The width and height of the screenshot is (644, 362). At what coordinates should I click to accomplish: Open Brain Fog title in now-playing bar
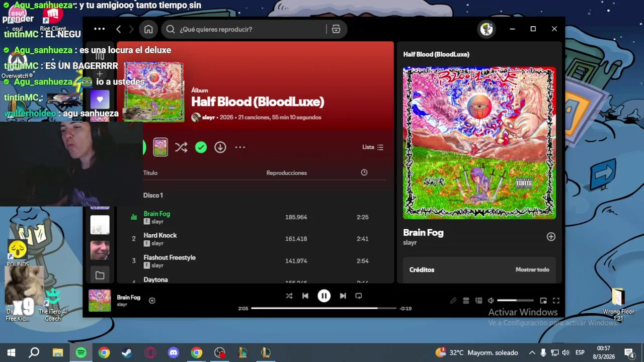pos(128,297)
